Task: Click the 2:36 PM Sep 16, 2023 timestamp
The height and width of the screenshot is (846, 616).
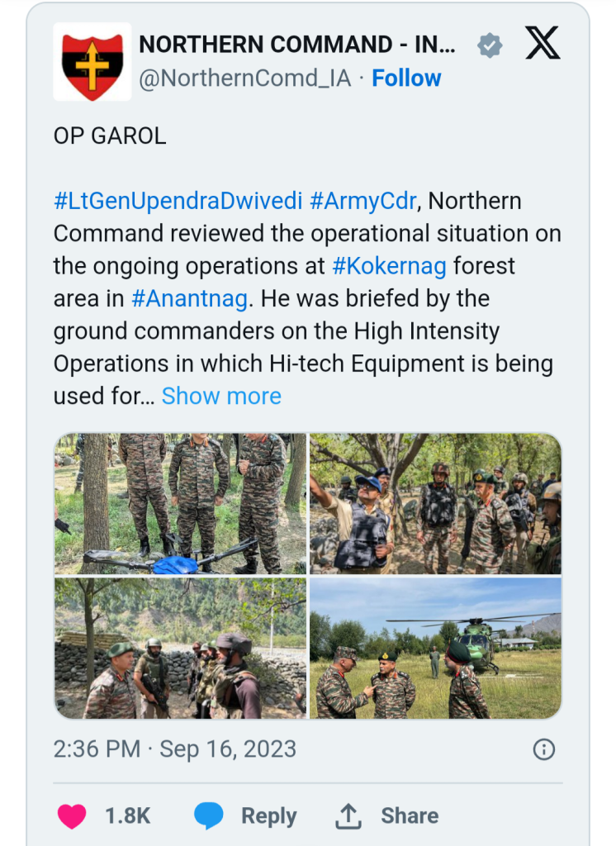Action: pyautogui.click(x=175, y=749)
